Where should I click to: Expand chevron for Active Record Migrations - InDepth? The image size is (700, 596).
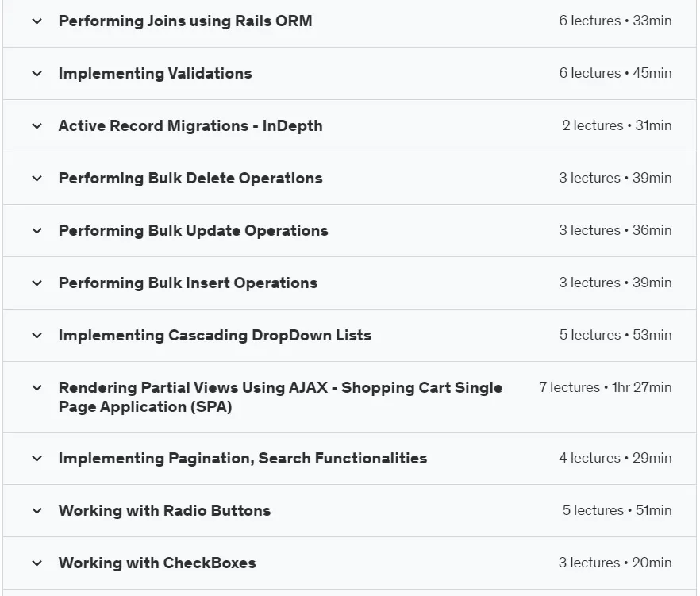(37, 126)
